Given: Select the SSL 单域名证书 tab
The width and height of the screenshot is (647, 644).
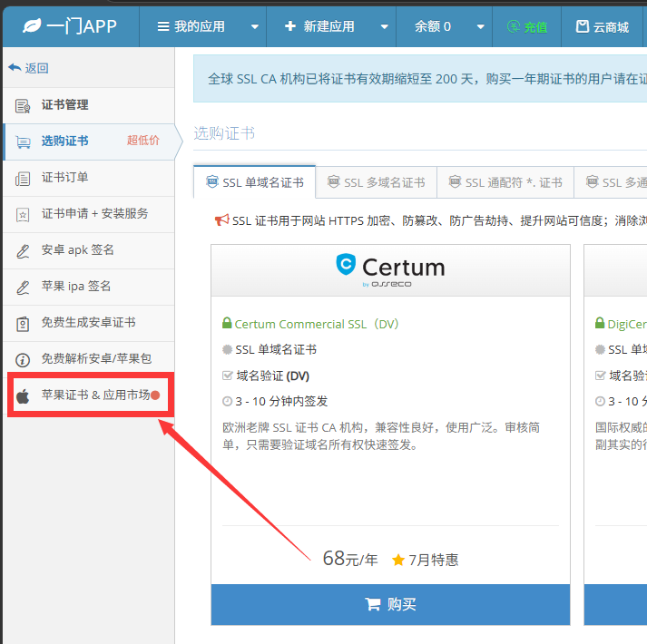Looking at the screenshot, I should click(x=255, y=182).
